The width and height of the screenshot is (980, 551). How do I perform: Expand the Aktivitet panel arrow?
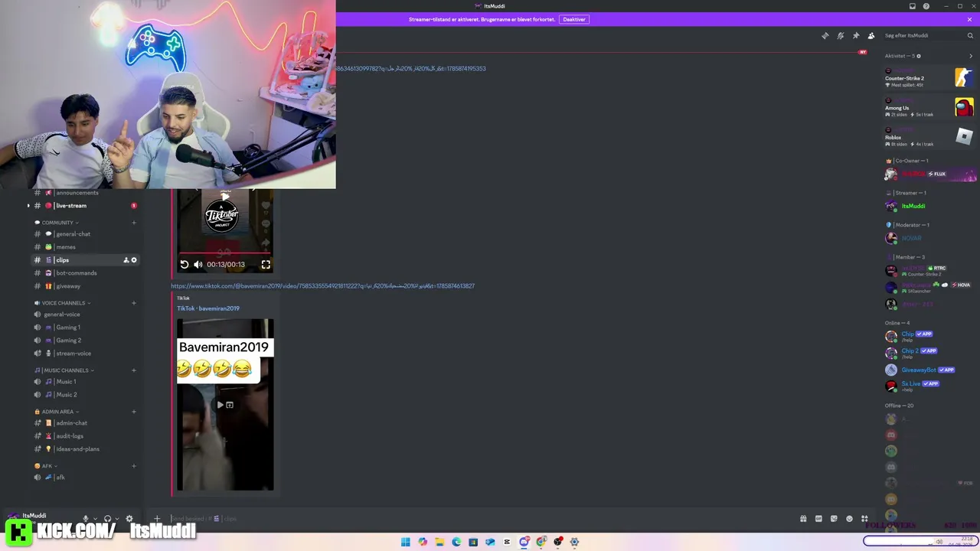click(971, 56)
